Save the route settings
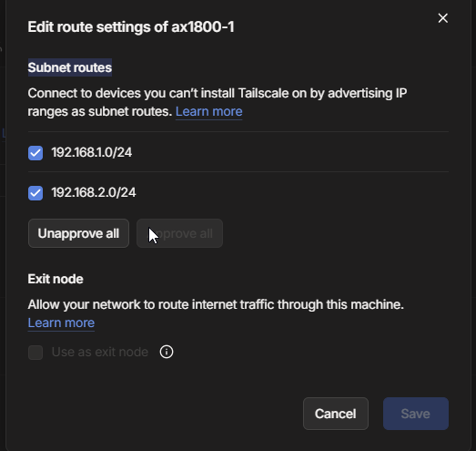The height and width of the screenshot is (451, 476). (x=416, y=414)
